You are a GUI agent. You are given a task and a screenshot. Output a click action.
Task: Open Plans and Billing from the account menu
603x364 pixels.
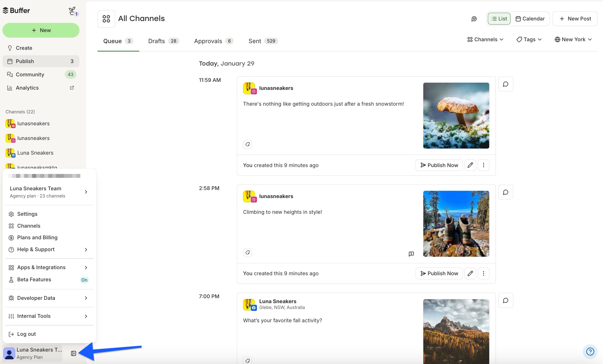click(37, 237)
